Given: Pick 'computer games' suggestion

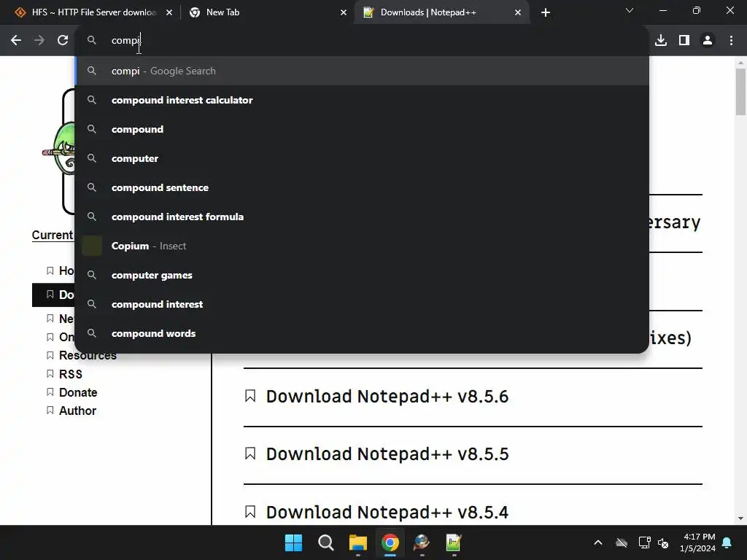Looking at the screenshot, I should [x=362, y=275].
